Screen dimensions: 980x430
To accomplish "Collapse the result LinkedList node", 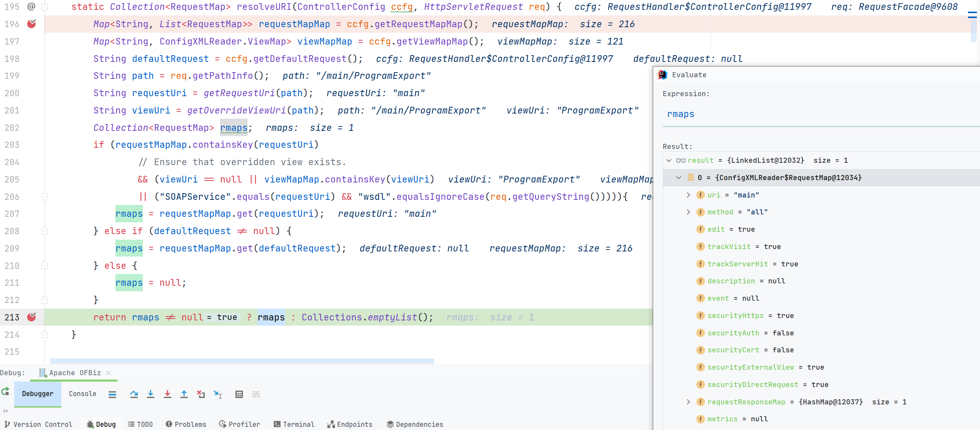I will pos(669,160).
